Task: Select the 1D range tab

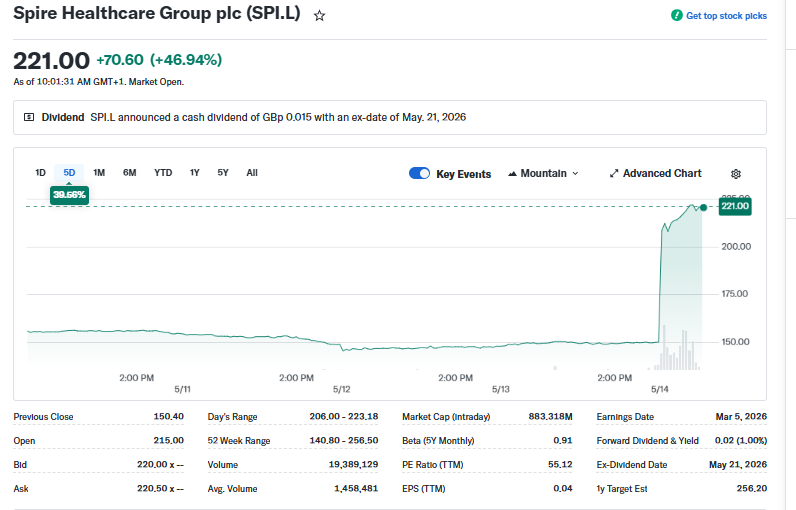Action: pos(40,173)
